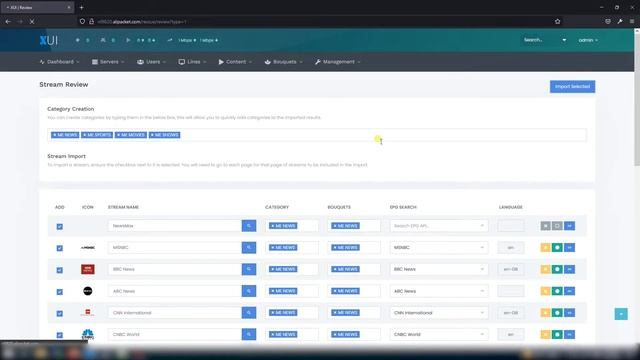Click the MSNBC language field
The width and height of the screenshot is (640, 360).
(x=511, y=247)
